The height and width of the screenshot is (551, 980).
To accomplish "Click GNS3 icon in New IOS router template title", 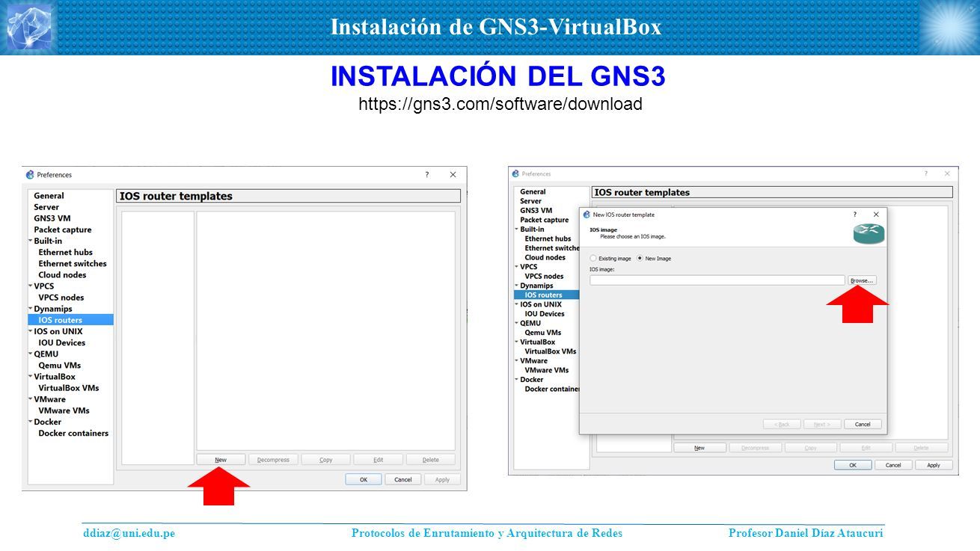I will click(x=587, y=215).
